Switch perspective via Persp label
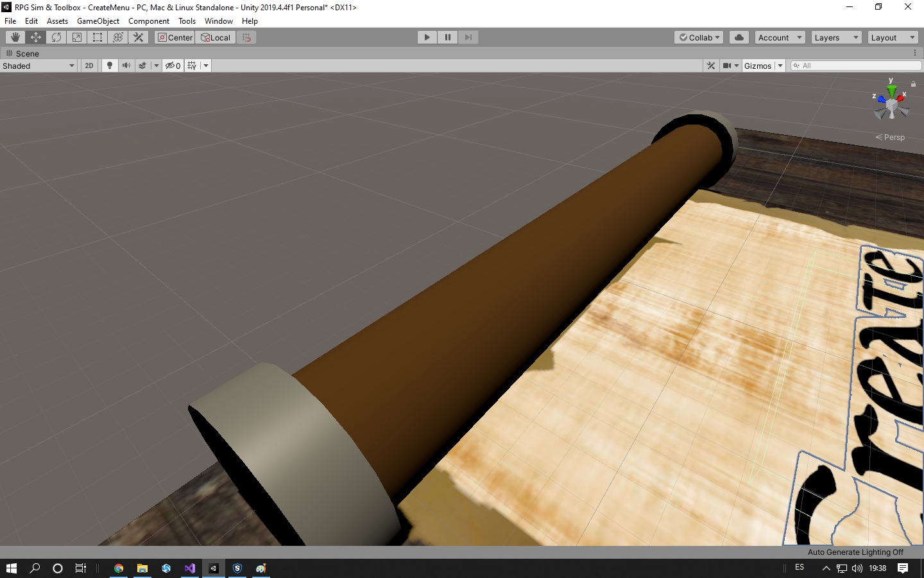This screenshot has height=578, width=924. [890, 137]
